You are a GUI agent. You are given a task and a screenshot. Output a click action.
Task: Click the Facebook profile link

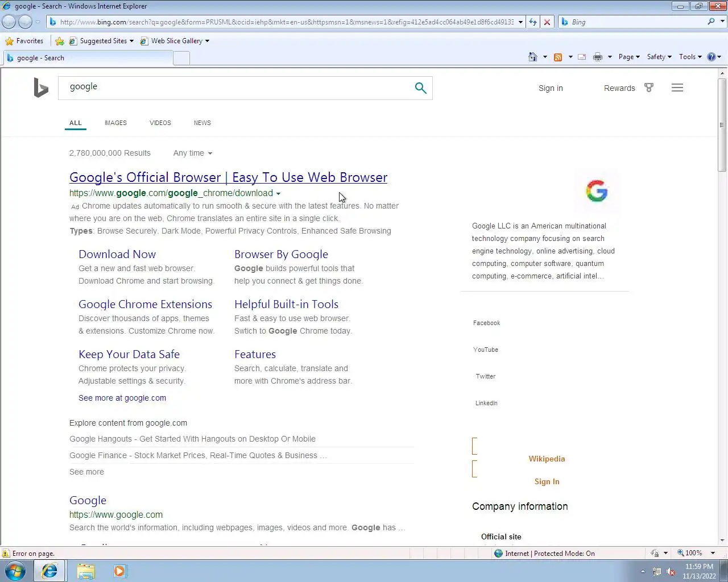[x=486, y=323]
